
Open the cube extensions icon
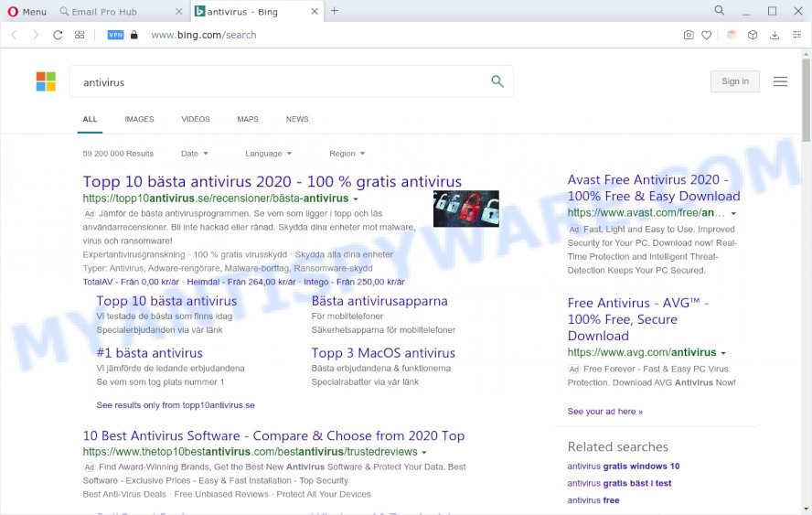pyautogui.click(x=753, y=35)
